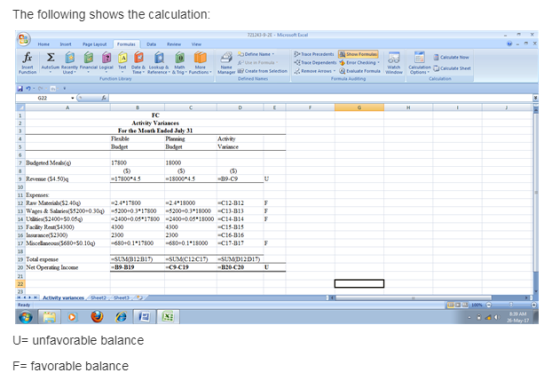The width and height of the screenshot is (560, 373).
Task: Select the Total expense label cell
Action: pos(68,259)
